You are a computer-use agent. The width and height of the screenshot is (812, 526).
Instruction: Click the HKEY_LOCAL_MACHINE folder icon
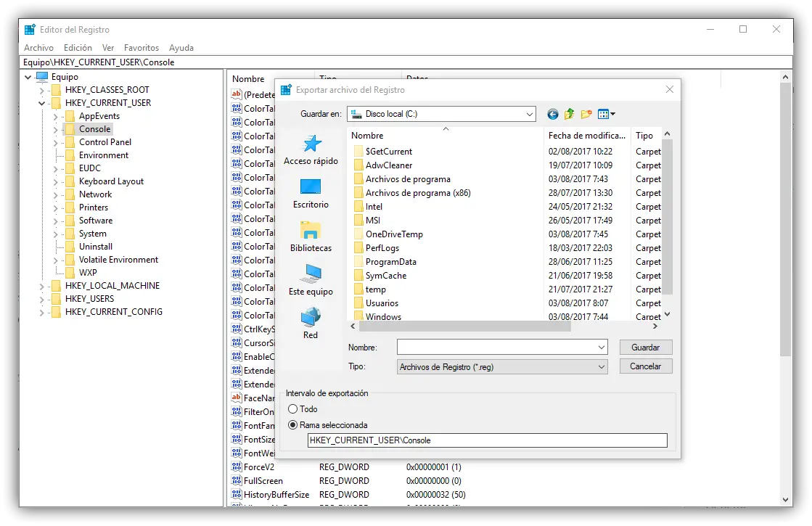(x=56, y=286)
